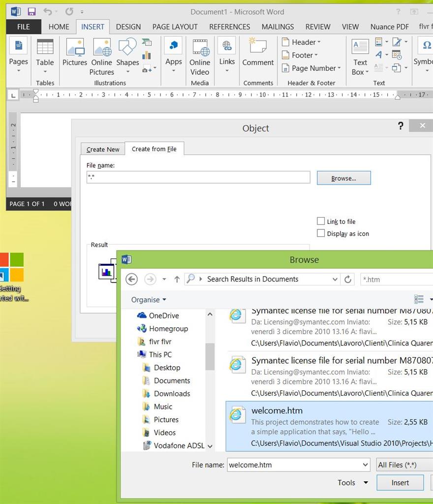Viewport: 433px width, 504px height.
Task: Open the Tools dropdown in Browse dialog
Action: pyautogui.click(x=352, y=482)
